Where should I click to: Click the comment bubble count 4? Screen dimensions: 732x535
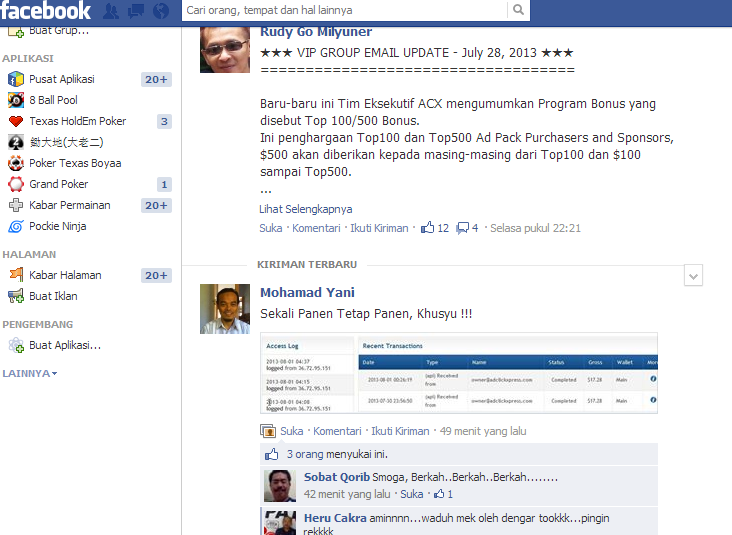(x=467, y=228)
